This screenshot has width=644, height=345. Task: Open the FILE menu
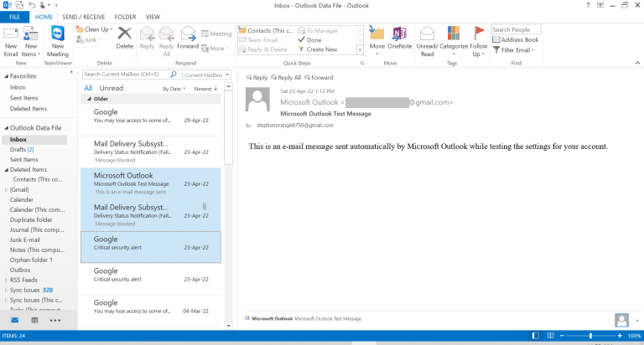point(14,17)
